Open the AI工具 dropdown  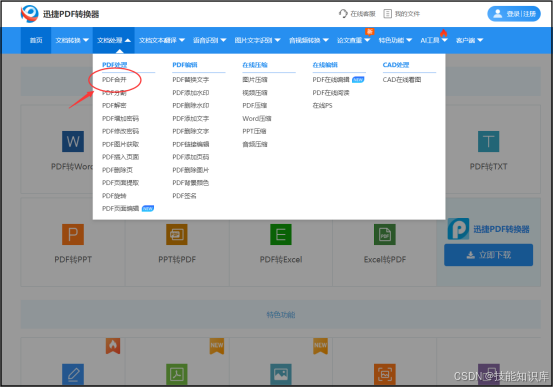pyautogui.click(x=433, y=40)
